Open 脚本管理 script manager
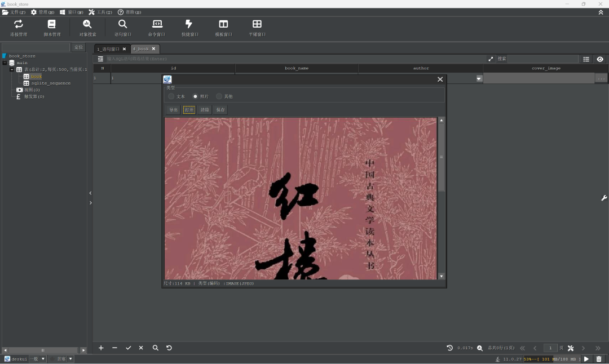 click(x=52, y=28)
